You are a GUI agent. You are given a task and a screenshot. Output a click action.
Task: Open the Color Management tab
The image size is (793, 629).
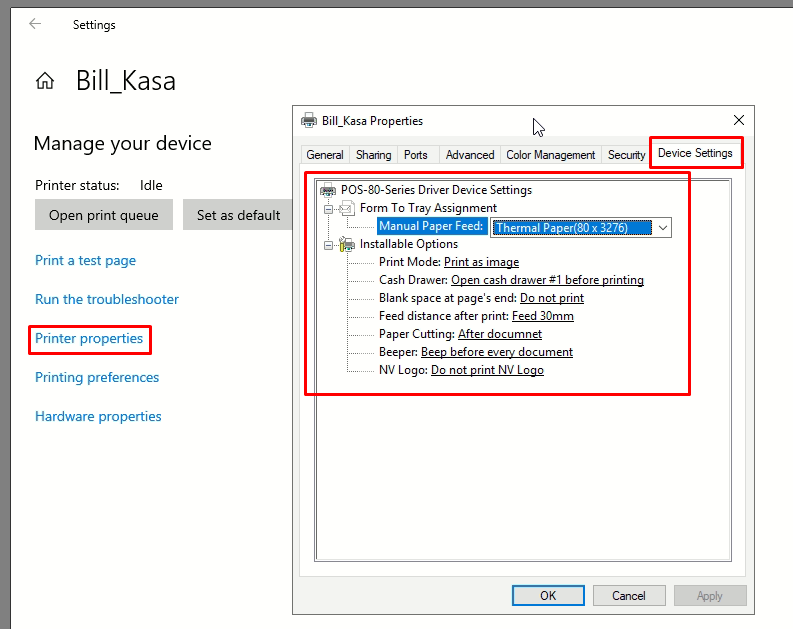(x=550, y=155)
